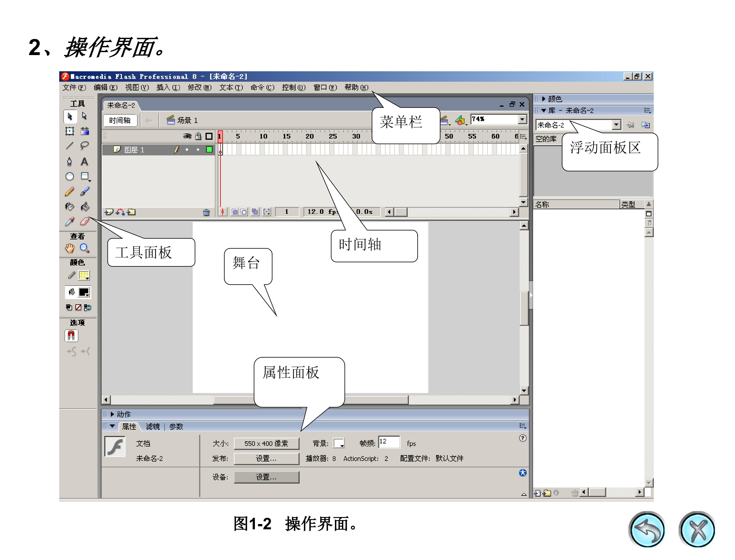
Task: Click the 550 x 400 像素 size button
Action: [x=266, y=443]
